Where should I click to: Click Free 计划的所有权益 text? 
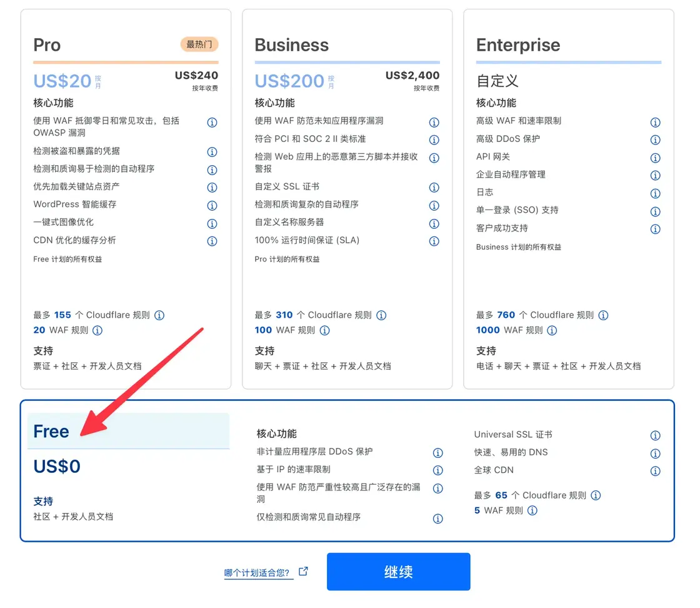[67, 259]
